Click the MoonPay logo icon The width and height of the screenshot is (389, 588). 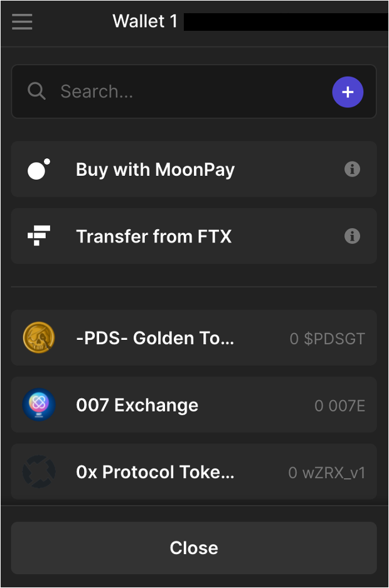point(38,170)
